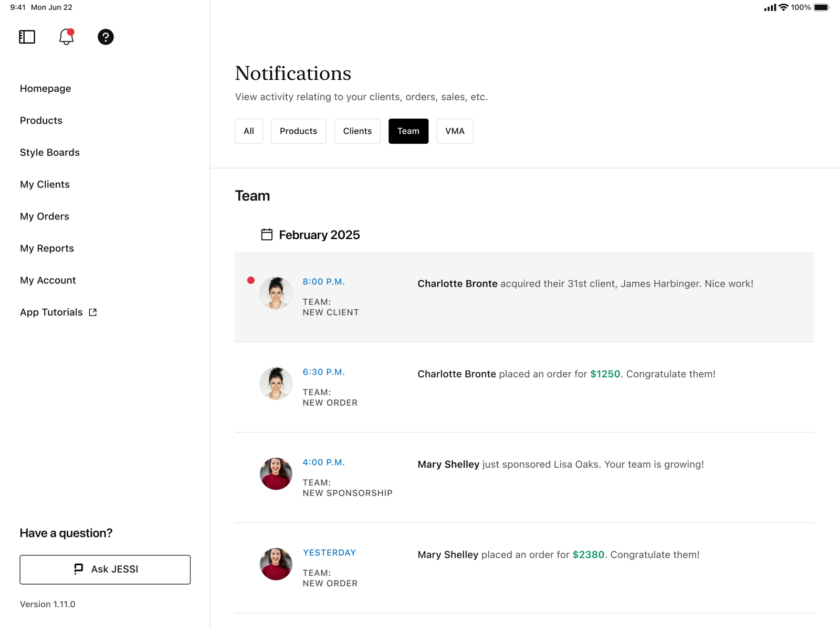This screenshot has height=633, width=840.
Task: Check the cellular signal bars icon
Action: [x=770, y=7]
